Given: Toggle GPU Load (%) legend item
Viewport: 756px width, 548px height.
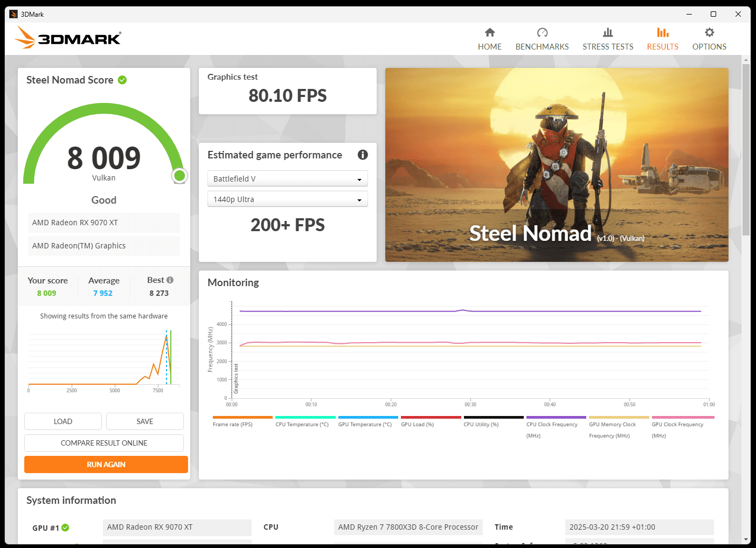Looking at the screenshot, I should 431,422.
